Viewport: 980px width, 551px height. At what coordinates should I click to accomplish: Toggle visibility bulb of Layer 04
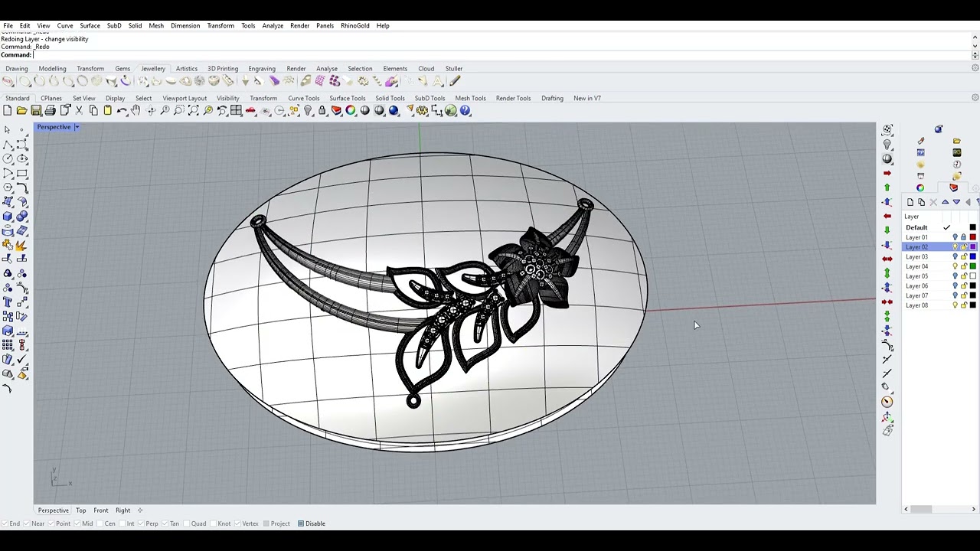955,266
